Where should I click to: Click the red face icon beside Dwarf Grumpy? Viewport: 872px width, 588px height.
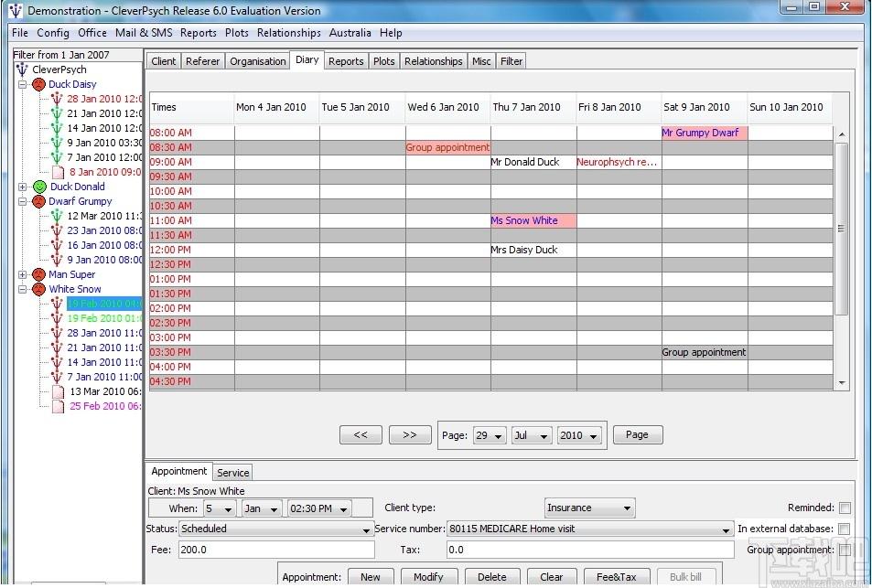[38, 201]
